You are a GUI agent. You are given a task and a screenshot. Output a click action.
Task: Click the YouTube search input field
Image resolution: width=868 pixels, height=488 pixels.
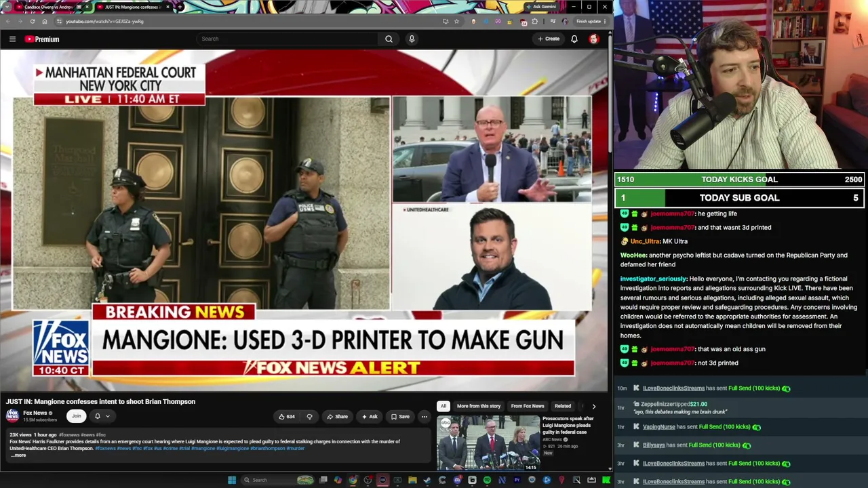[x=288, y=39]
